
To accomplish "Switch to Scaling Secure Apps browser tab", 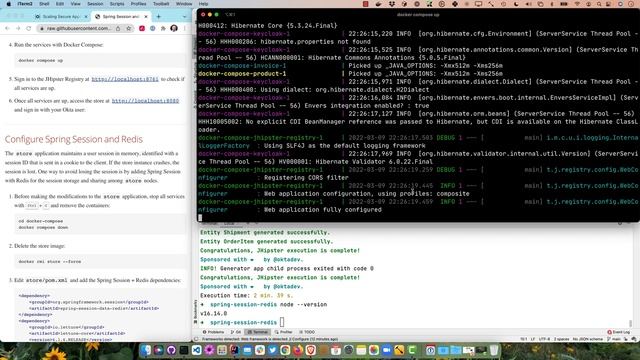I will [x=61, y=17].
